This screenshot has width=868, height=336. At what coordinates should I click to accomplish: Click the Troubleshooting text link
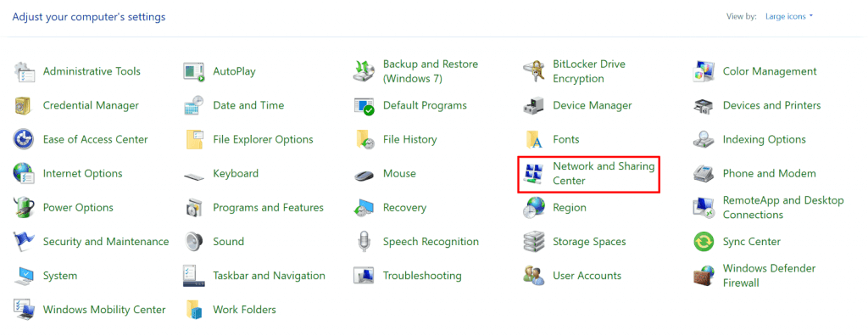(x=422, y=276)
